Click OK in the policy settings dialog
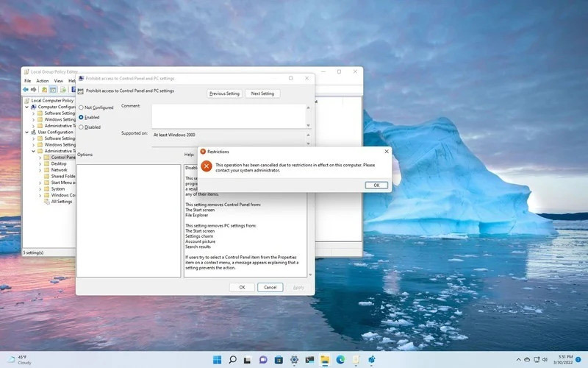Viewport: 588px width, 368px height. [242, 287]
